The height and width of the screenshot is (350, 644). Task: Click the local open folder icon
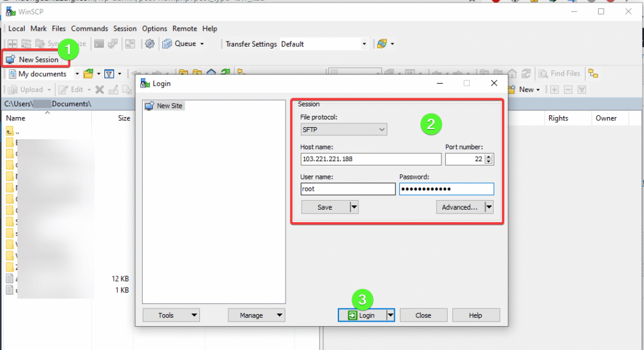click(89, 74)
